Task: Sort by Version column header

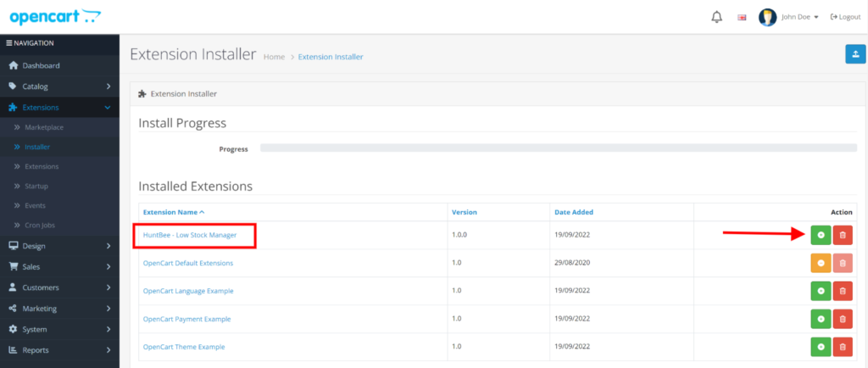Action: pos(465,212)
